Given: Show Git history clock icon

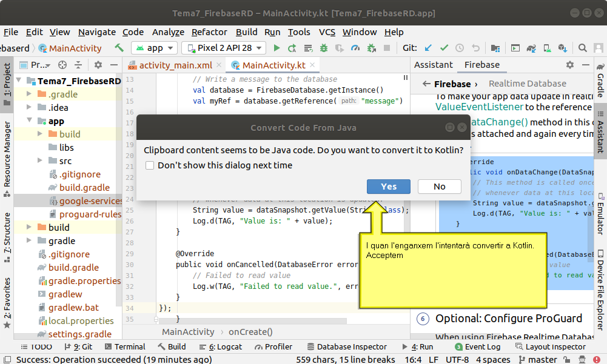Looking at the screenshot, I should point(460,48).
